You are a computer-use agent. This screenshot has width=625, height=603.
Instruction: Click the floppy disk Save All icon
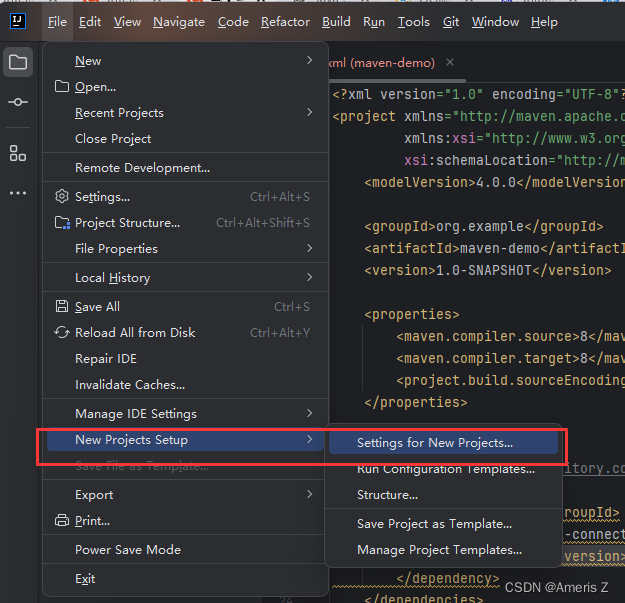[x=62, y=306]
